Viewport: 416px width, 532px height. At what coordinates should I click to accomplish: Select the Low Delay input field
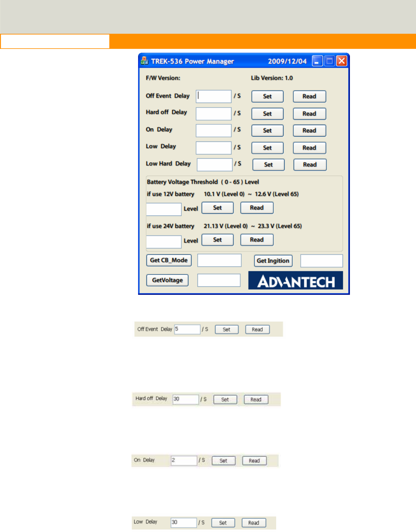214,148
